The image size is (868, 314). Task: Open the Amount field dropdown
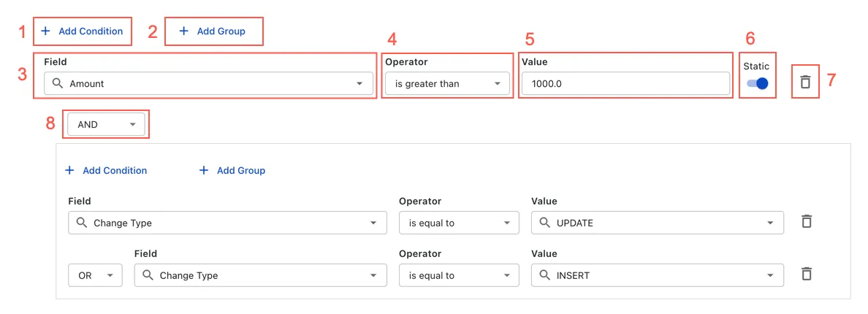click(x=208, y=84)
